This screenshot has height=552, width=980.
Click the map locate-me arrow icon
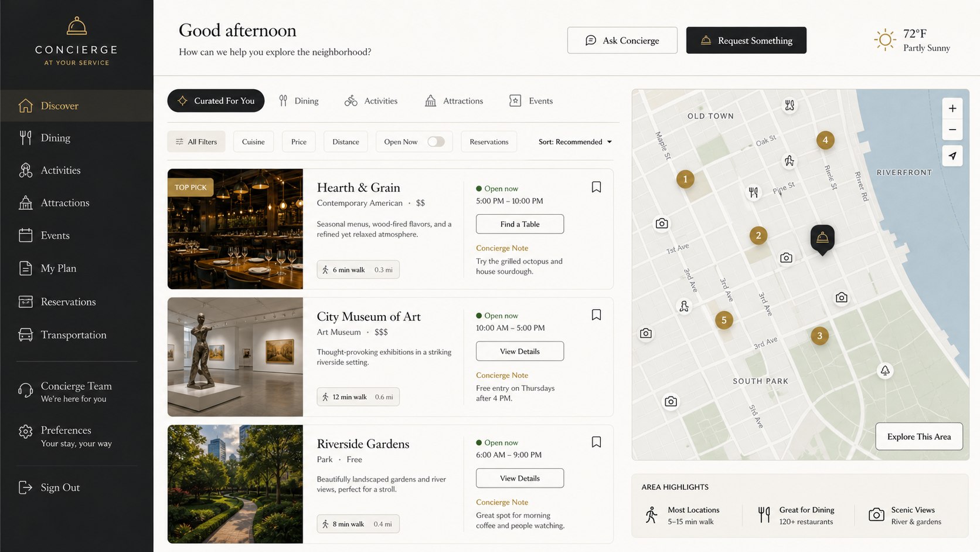pos(952,155)
